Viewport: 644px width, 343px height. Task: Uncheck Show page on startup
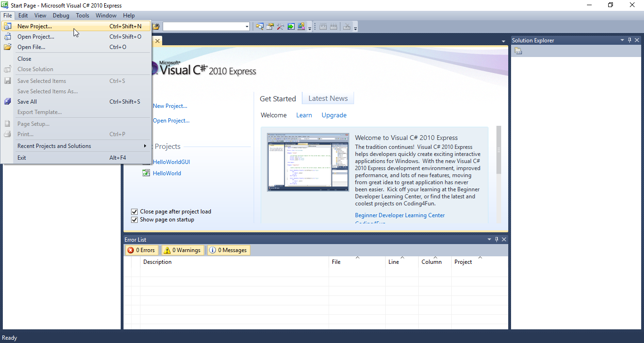[x=134, y=220]
